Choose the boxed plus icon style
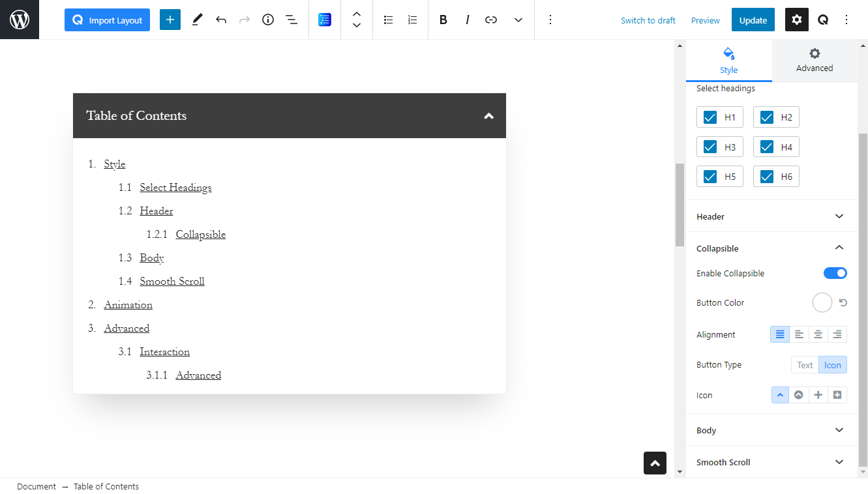868x494 pixels. (x=837, y=395)
